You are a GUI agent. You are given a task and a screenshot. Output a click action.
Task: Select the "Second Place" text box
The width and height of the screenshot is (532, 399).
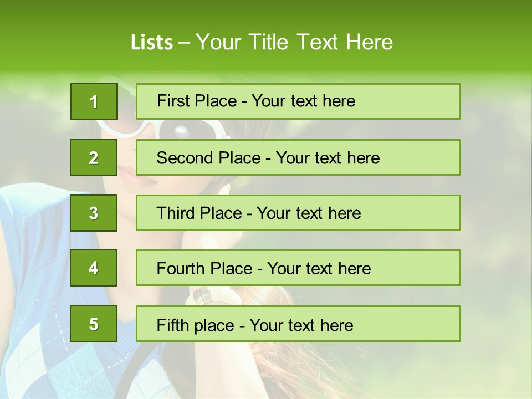tap(298, 157)
